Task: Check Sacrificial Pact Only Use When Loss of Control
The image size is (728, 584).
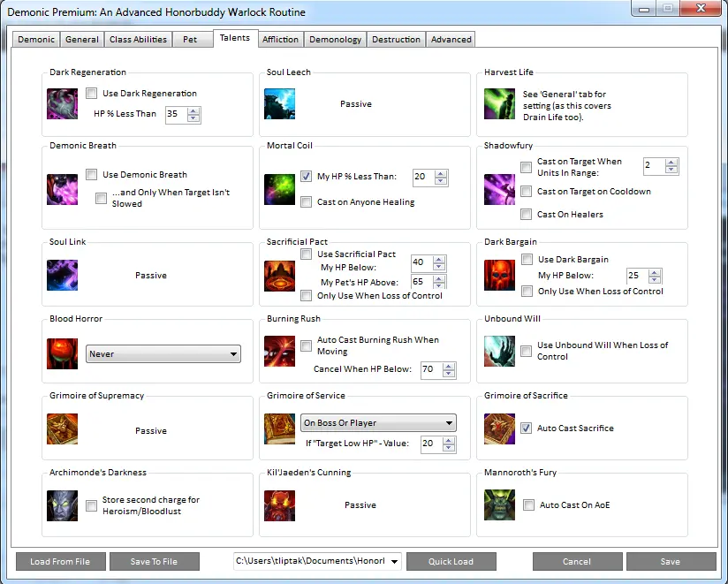Action: [x=306, y=296]
